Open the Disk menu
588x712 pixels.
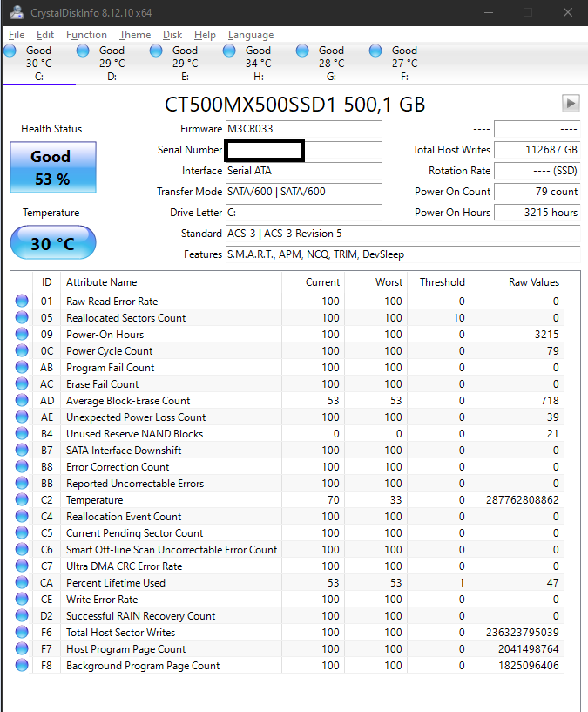pos(172,35)
